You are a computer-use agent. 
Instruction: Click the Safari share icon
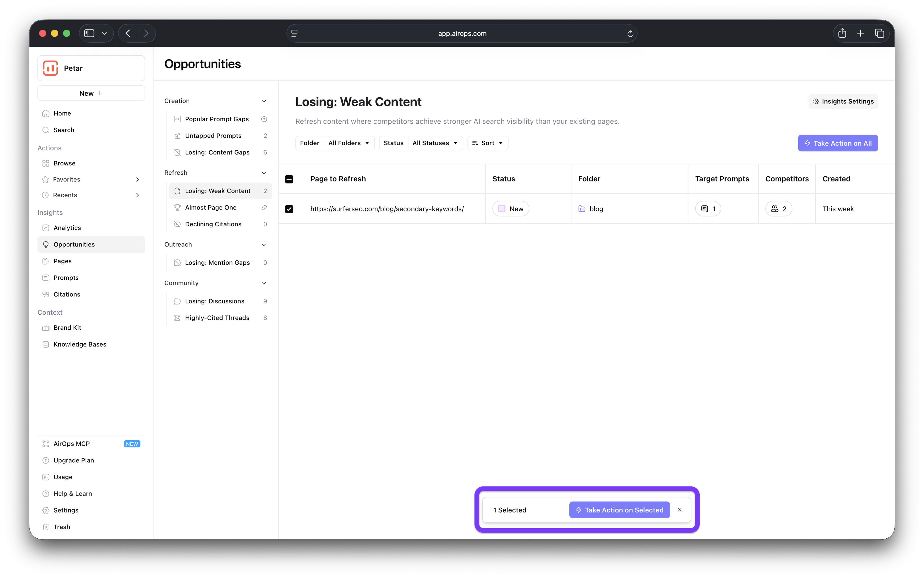tap(842, 33)
